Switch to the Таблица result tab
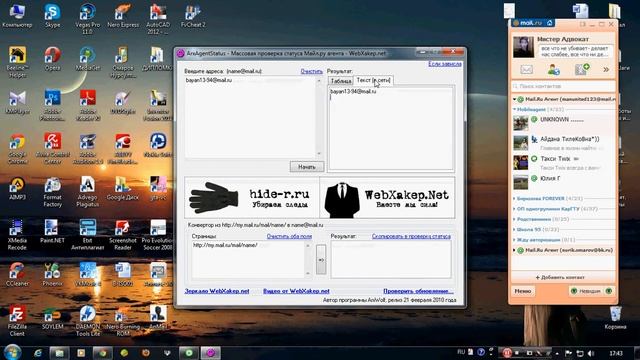Viewport: 640px width, 360px height. point(341,81)
